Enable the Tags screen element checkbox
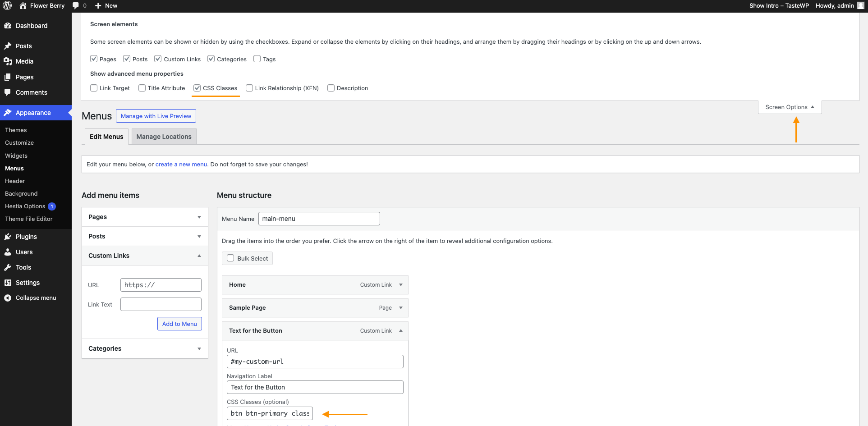This screenshot has height=426, width=868. pyautogui.click(x=257, y=59)
